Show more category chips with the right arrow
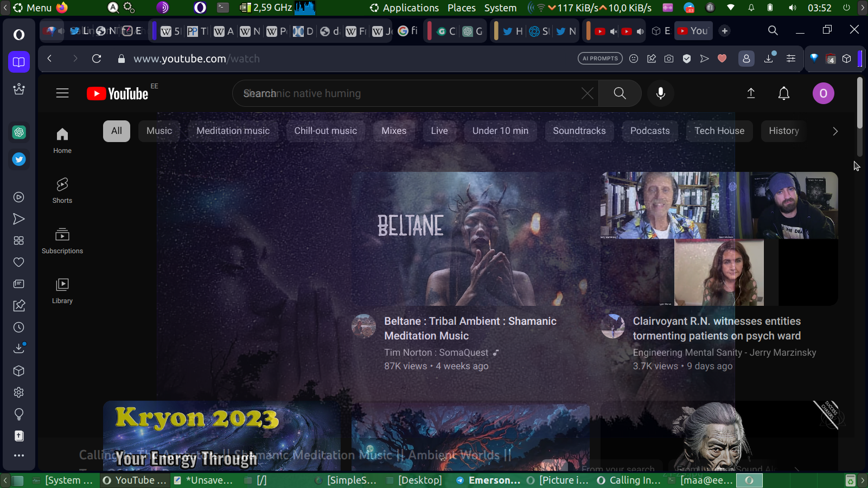 coord(835,131)
